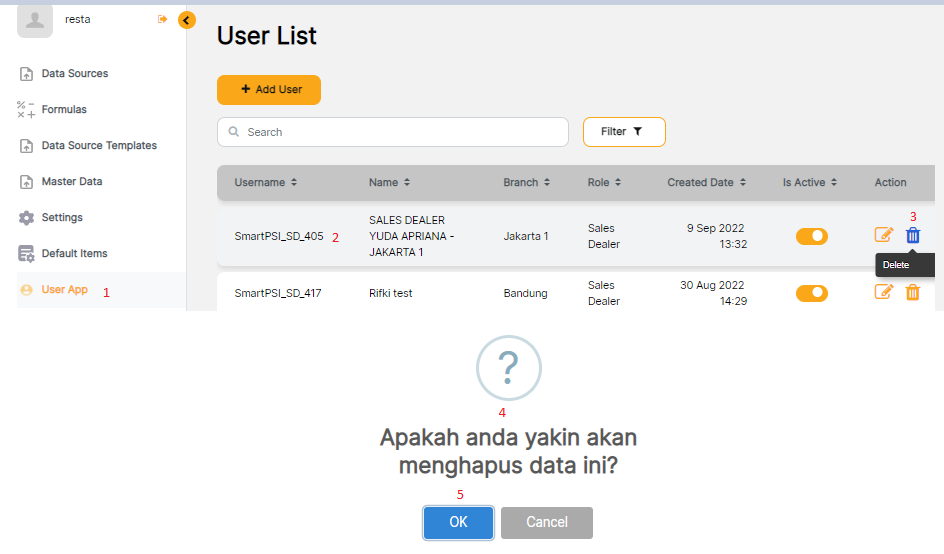Click into the Search input field
Image resolution: width=944 pixels, height=554 pixels.
[x=400, y=132]
